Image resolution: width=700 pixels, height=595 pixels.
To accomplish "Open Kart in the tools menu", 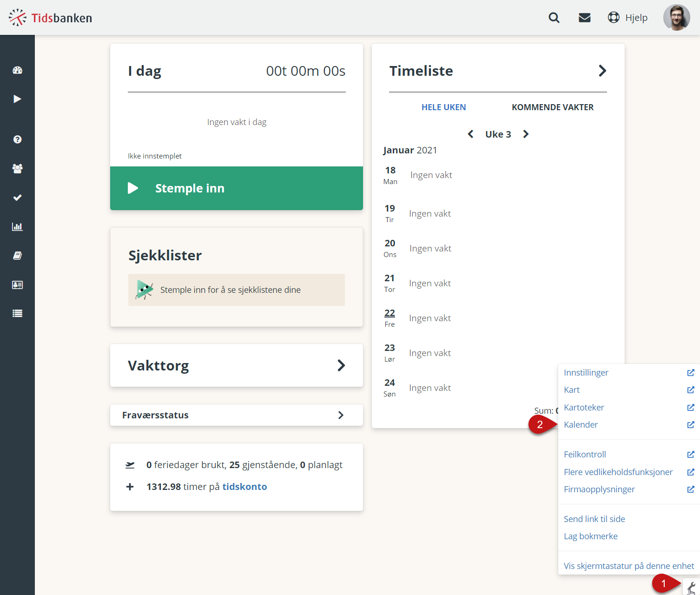I will [x=572, y=390].
